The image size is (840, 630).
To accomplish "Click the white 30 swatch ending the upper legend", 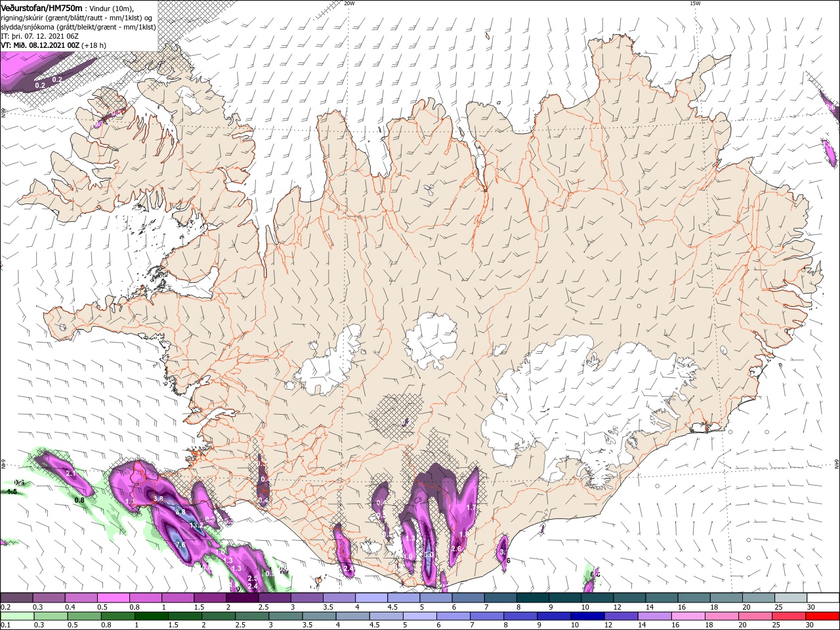I will [823, 598].
